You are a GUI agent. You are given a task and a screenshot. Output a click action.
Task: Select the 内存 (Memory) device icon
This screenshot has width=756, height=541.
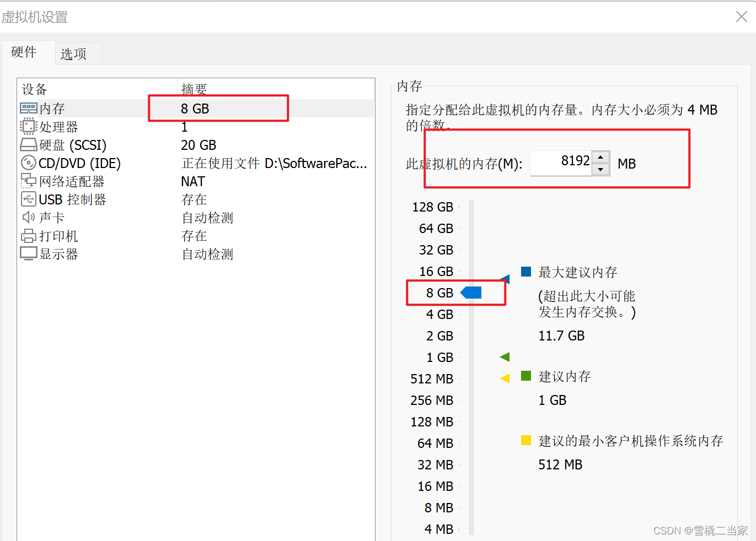(x=28, y=108)
